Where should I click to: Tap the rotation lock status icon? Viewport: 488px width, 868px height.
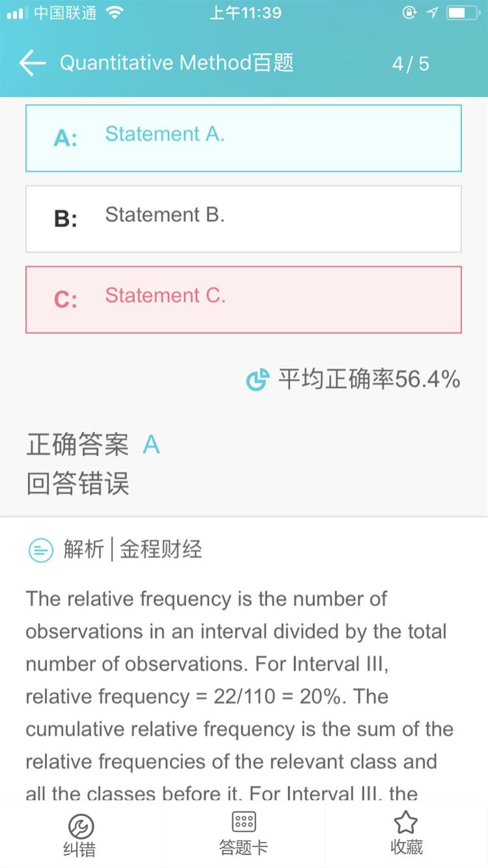point(409,13)
